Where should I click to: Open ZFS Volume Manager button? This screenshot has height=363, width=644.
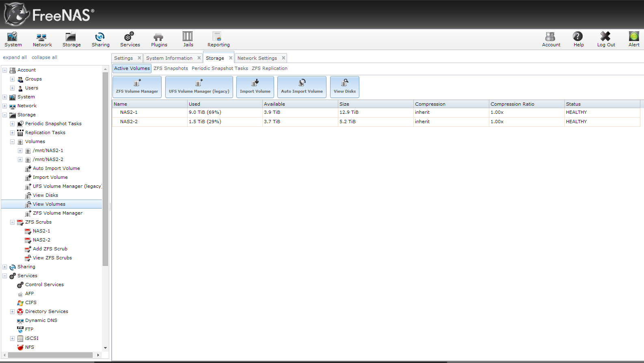(x=137, y=87)
